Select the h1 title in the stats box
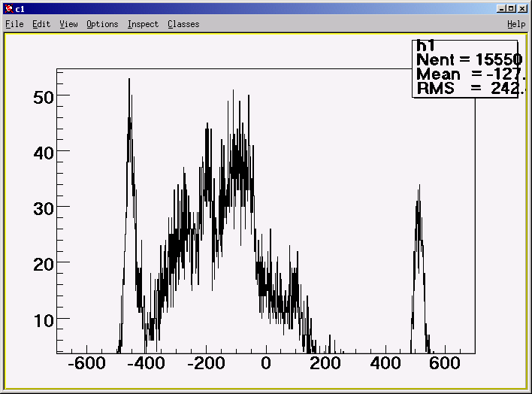 click(425, 45)
